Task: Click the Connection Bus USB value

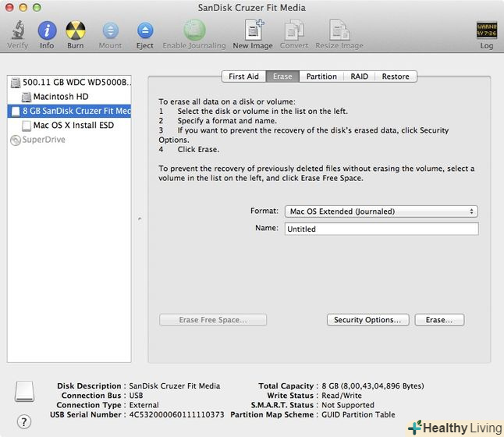Action: pyautogui.click(x=136, y=396)
